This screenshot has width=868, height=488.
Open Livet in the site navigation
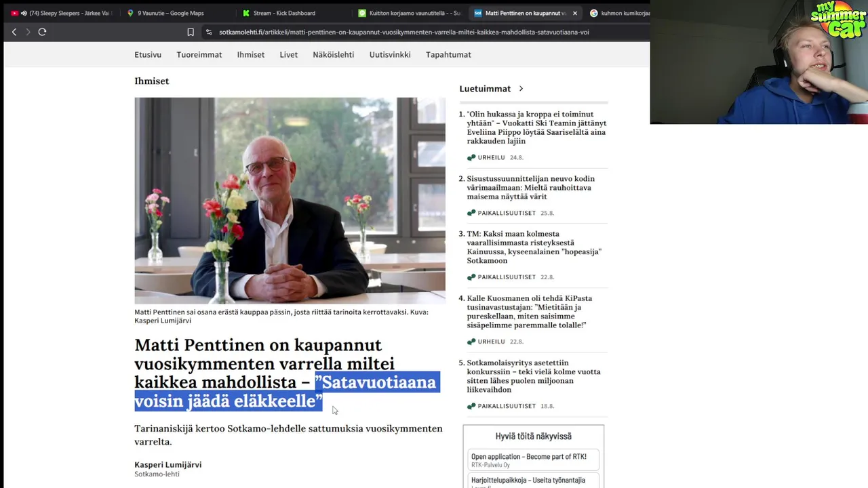[289, 55]
